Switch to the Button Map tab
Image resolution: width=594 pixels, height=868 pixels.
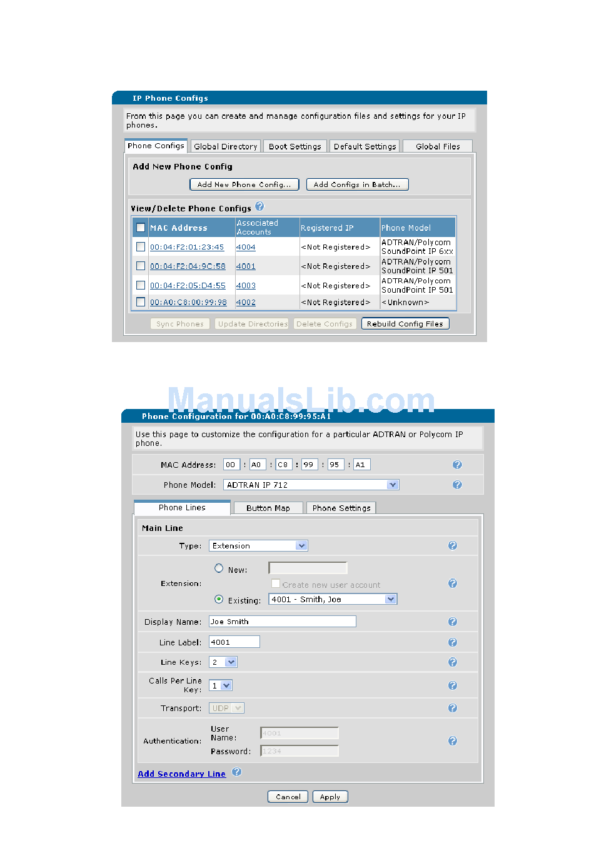(x=268, y=508)
